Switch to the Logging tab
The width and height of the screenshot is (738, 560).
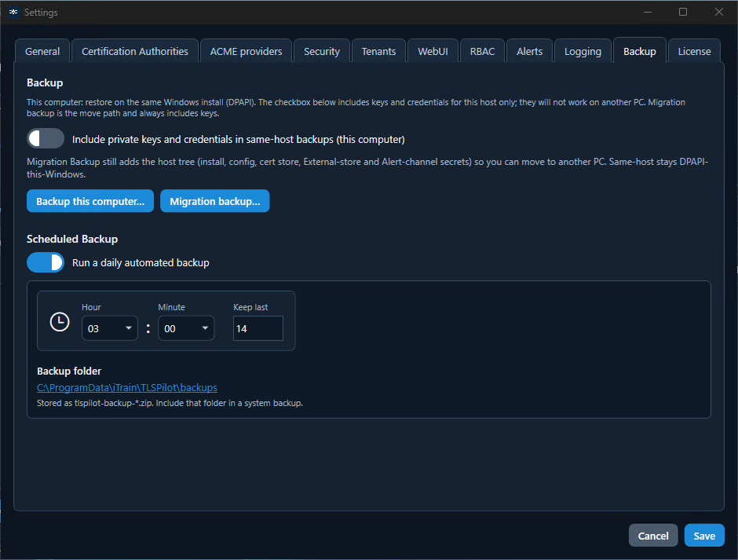[583, 51]
